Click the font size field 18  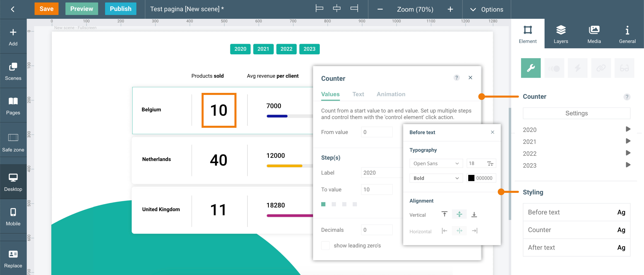click(x=481, y=163)
